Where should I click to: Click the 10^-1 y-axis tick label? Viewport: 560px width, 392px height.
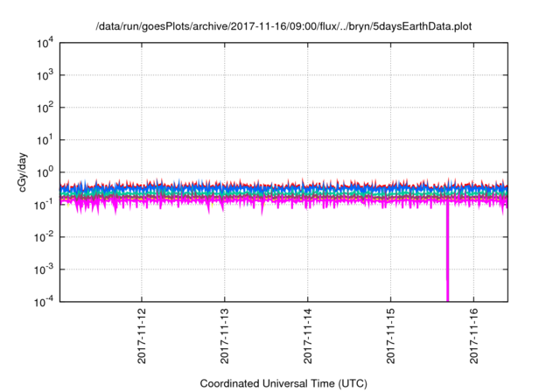(44, 205)
